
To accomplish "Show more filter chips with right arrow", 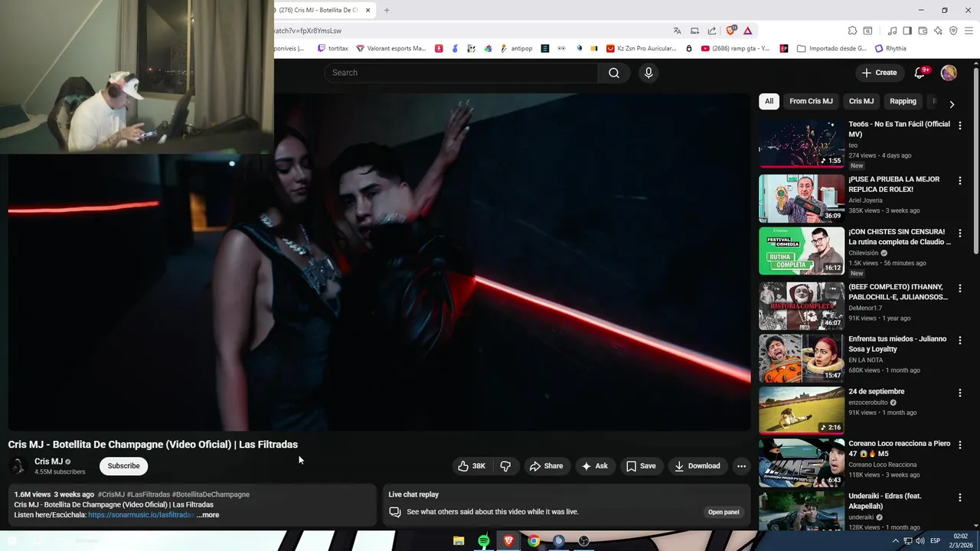I will point(952,104).
